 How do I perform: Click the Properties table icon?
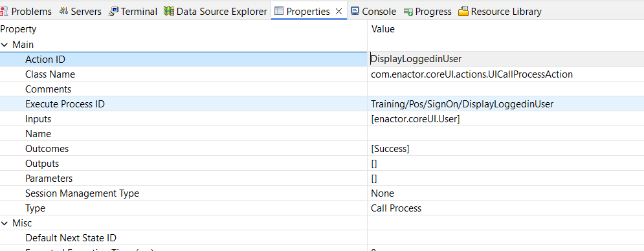[279, 12]
